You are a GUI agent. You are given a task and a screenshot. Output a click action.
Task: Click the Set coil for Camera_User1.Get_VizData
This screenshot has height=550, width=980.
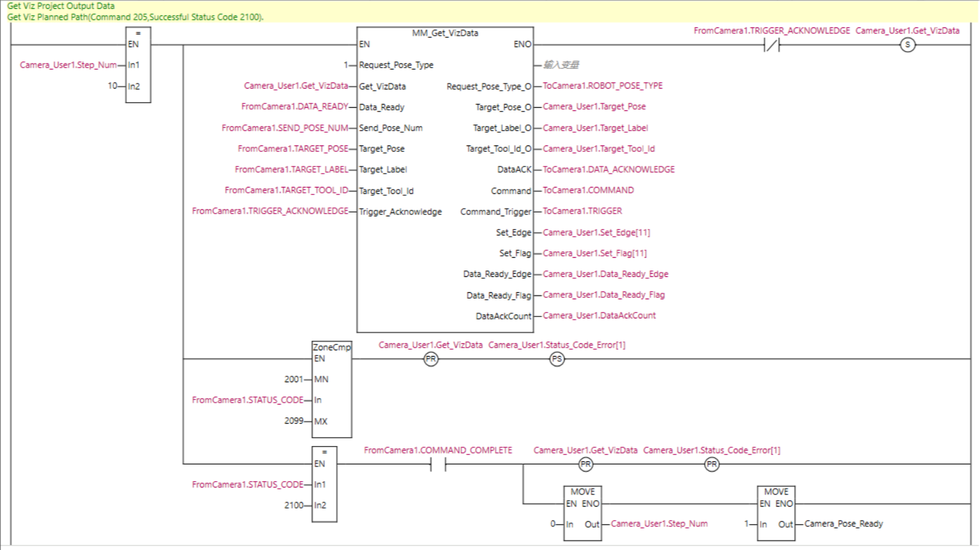pos(907,45)
